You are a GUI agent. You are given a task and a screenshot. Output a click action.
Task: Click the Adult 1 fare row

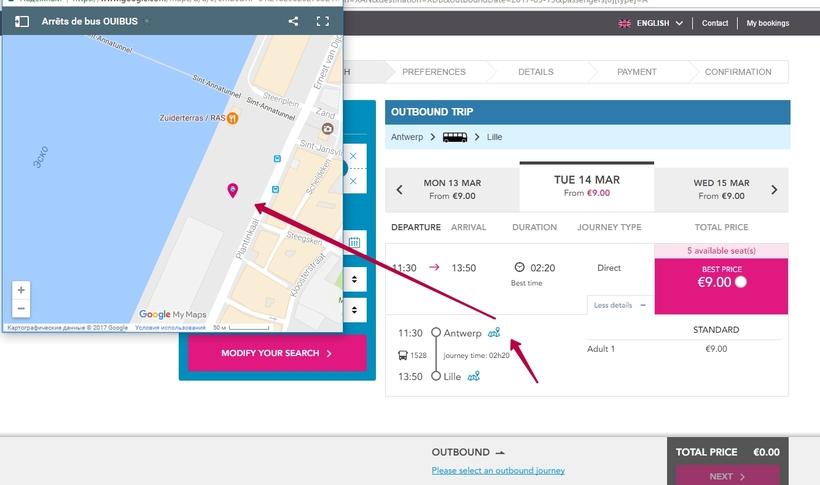[684, 349]
